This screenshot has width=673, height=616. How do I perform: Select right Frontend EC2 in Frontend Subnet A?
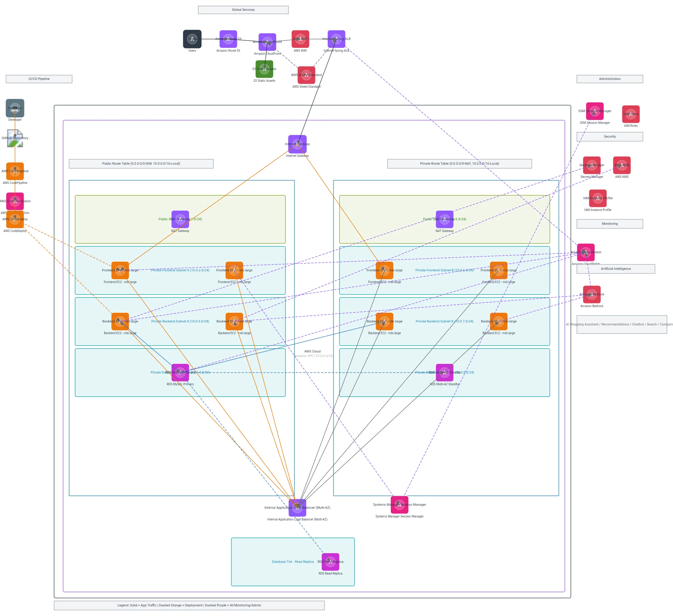click(x=234, y=270)
